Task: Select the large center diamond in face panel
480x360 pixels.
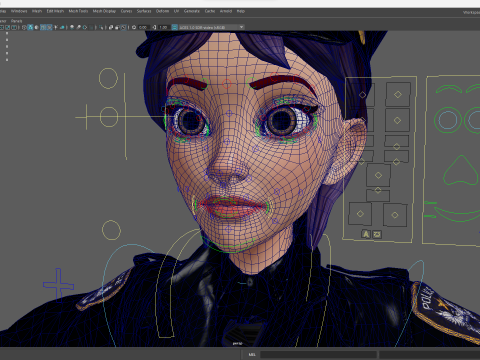Action: point(378,175)
